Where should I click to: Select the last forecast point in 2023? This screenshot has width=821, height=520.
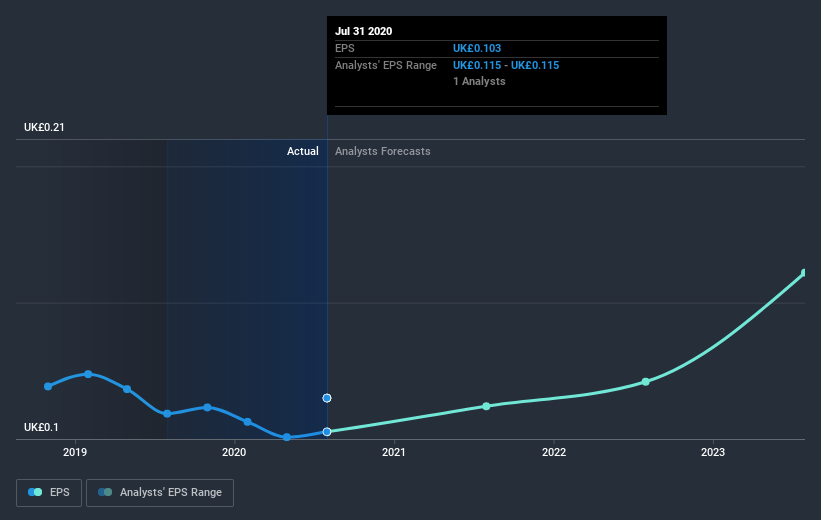click(804, 273)
